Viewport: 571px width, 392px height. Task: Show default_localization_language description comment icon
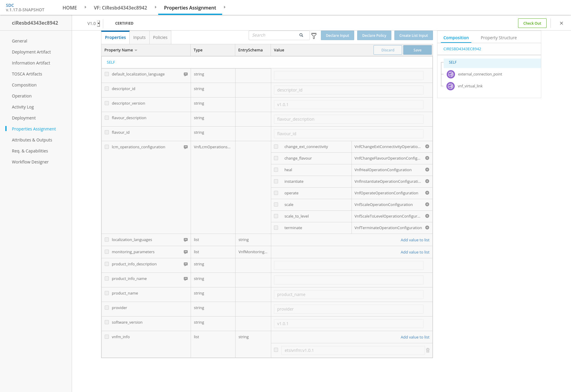[x=186, y=74]
